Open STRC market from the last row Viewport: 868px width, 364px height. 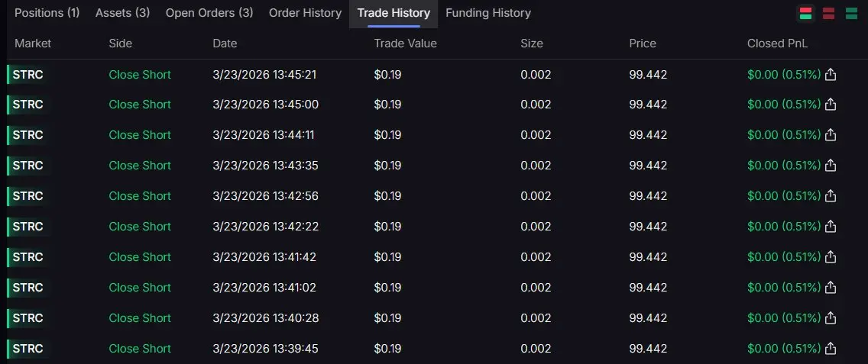28,349
